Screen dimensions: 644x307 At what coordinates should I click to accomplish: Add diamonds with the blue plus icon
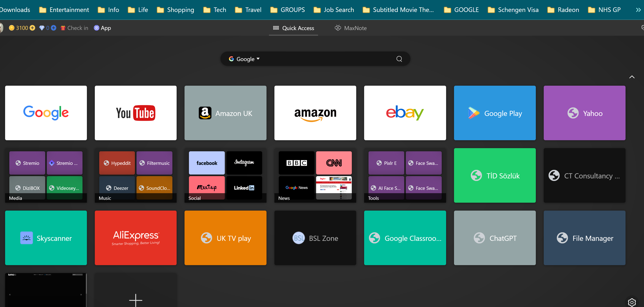click(53, 28)
